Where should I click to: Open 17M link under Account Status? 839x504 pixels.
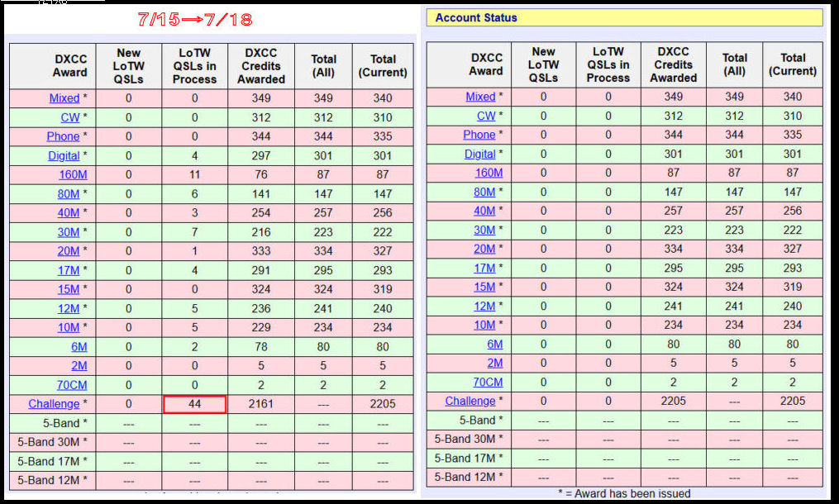(484, 268)
